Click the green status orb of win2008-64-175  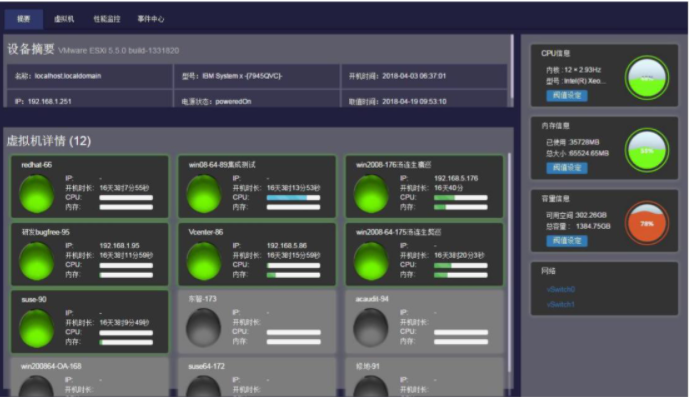[371, 261]
